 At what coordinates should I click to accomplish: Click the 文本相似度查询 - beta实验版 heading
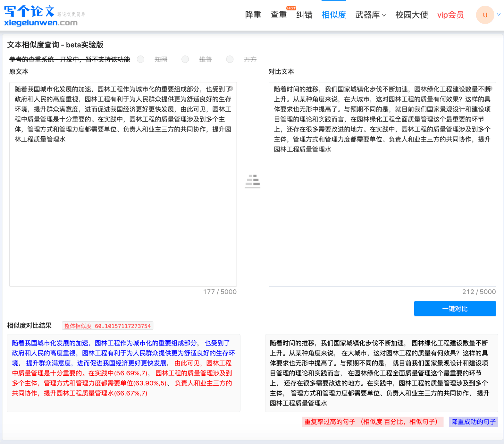[55, 45]
